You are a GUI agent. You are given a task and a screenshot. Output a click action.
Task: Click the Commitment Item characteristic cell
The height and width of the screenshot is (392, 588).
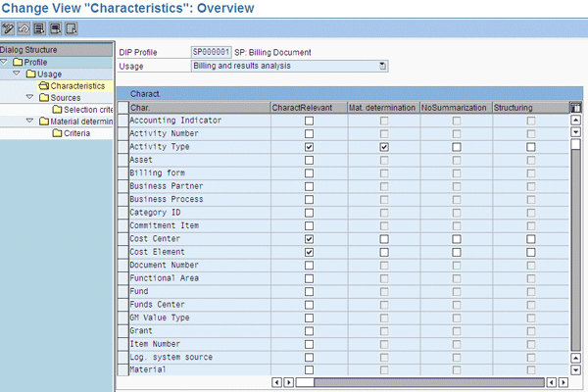coord(200,225)
